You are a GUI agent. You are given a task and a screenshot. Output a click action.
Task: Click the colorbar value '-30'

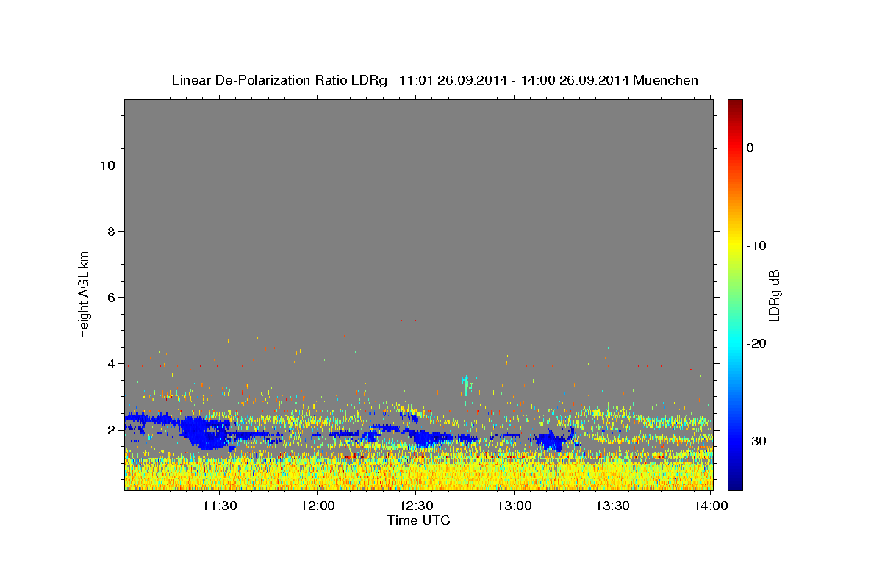[x=757, y=442]
